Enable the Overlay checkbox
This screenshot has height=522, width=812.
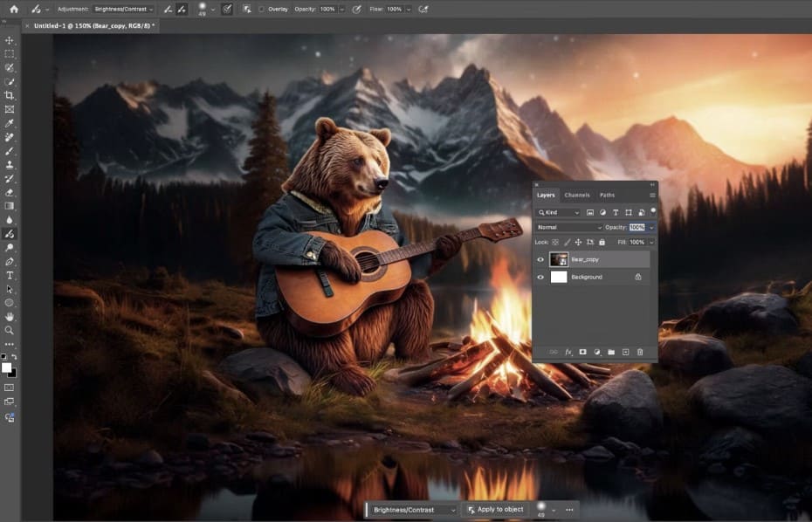[261, 9]
